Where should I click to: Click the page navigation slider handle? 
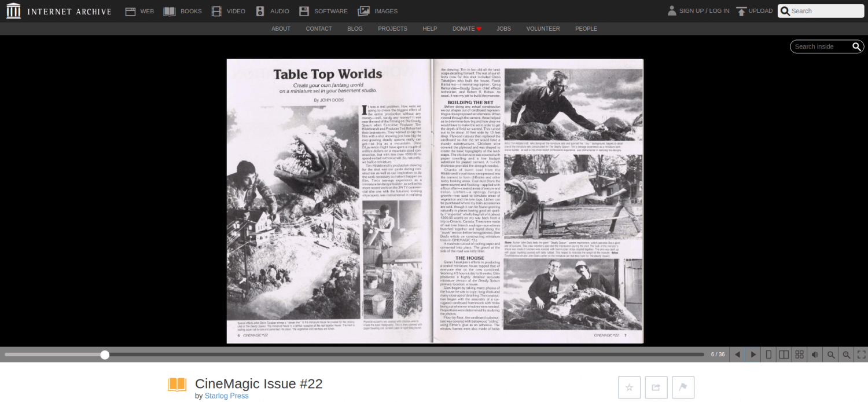point(105,355)
